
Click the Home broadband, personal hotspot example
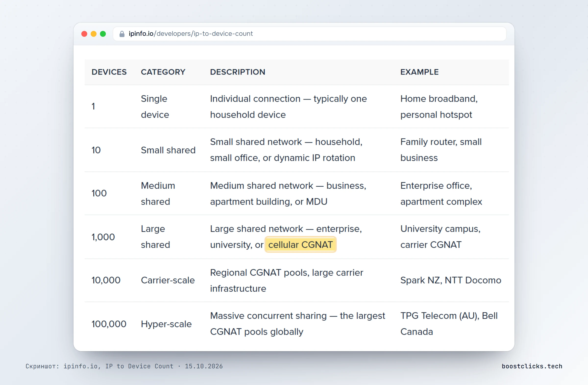(439, 107)
